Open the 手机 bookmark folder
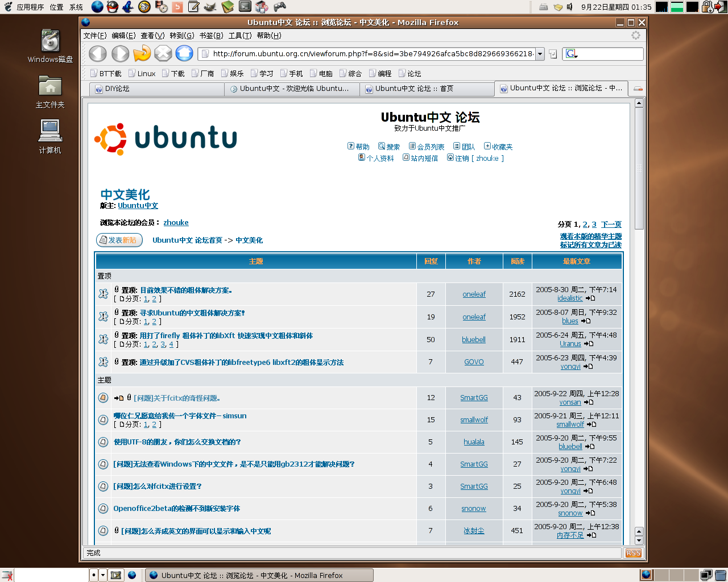The height and width of the screenshot is (582, 728). [292, 73]
